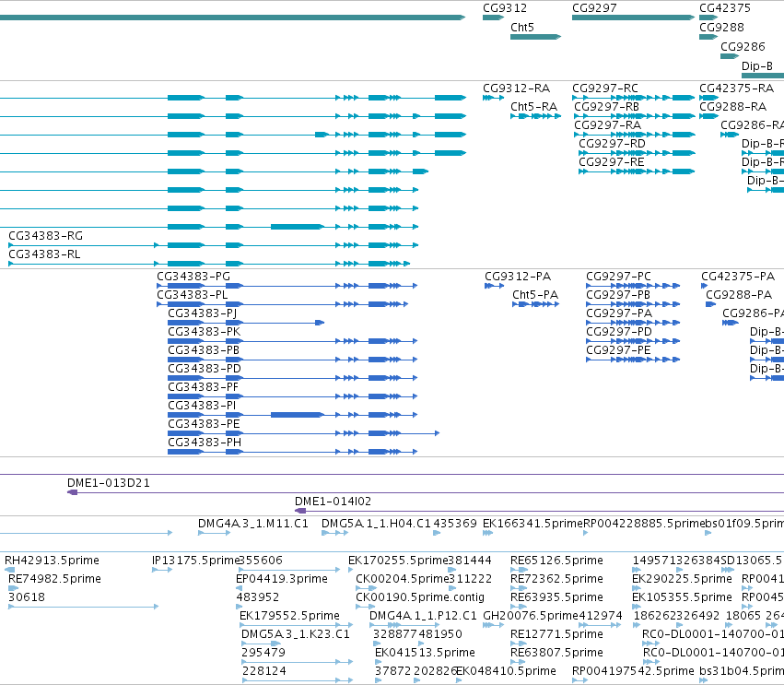Viewport: 784px width, 685px height.
Task: Click EST EK290225.5prime
Action: [637, 588]
